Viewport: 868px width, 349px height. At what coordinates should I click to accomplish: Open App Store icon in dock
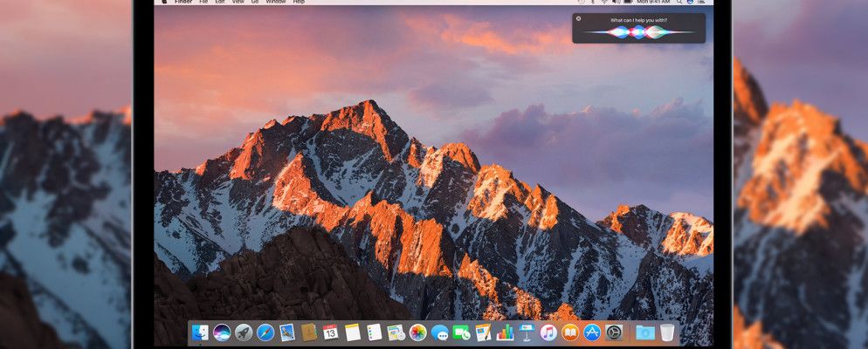coord(592,332)
